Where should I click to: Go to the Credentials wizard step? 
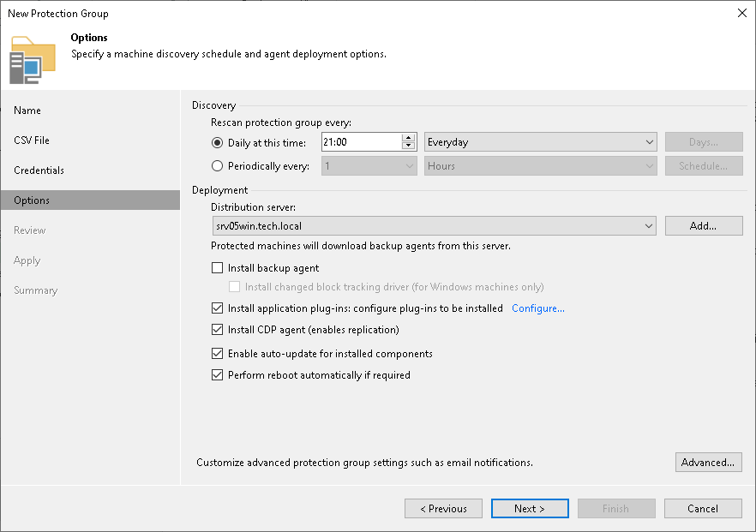coord(39,170)
